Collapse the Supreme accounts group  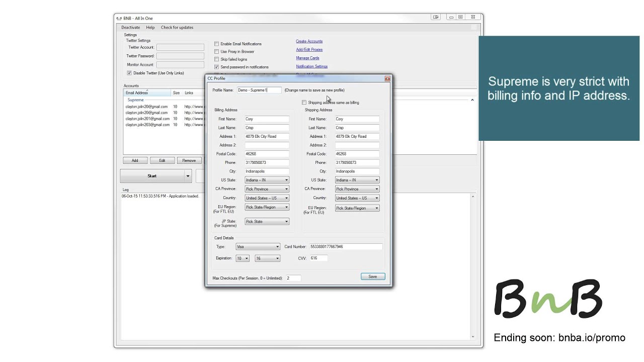(x=472, y=100)
